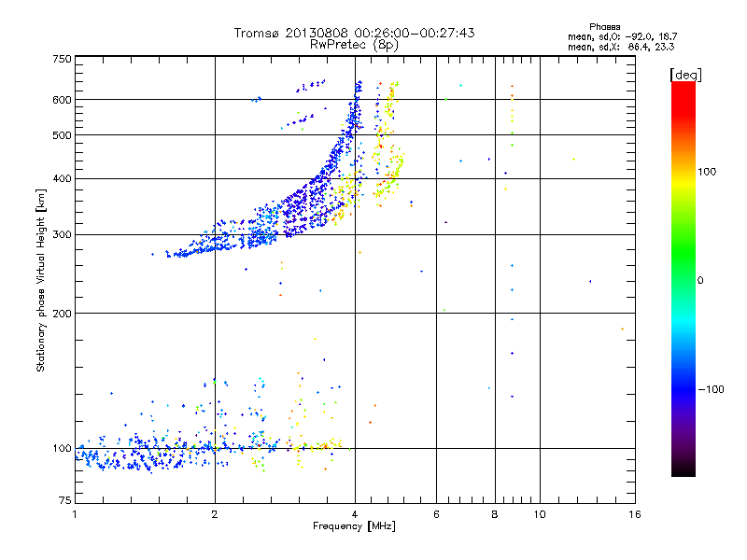747x560 pixels.
Task: Click the x-axis tick label "8"
Action: (x=495, y=514)
